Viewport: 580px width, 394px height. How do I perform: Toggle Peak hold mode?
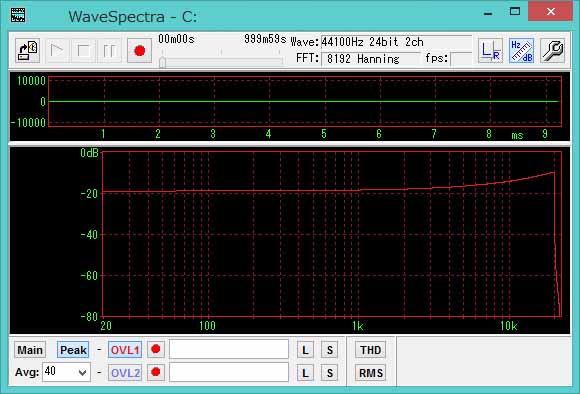[73, 350]
